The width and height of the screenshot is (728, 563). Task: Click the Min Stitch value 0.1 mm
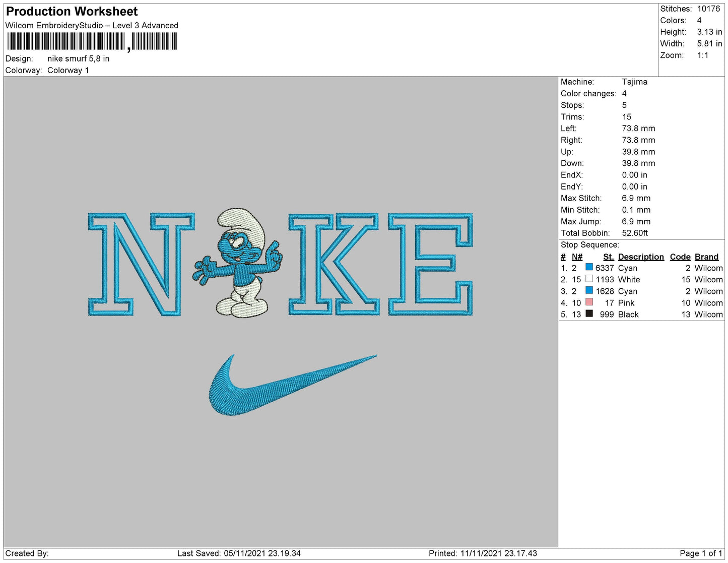[636, 210]
